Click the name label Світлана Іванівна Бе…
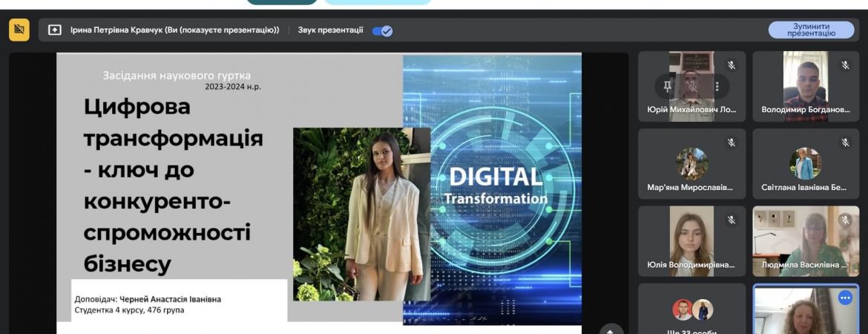Image resolution: width=868 pixels, height=334 pixels. coord(803,187)
